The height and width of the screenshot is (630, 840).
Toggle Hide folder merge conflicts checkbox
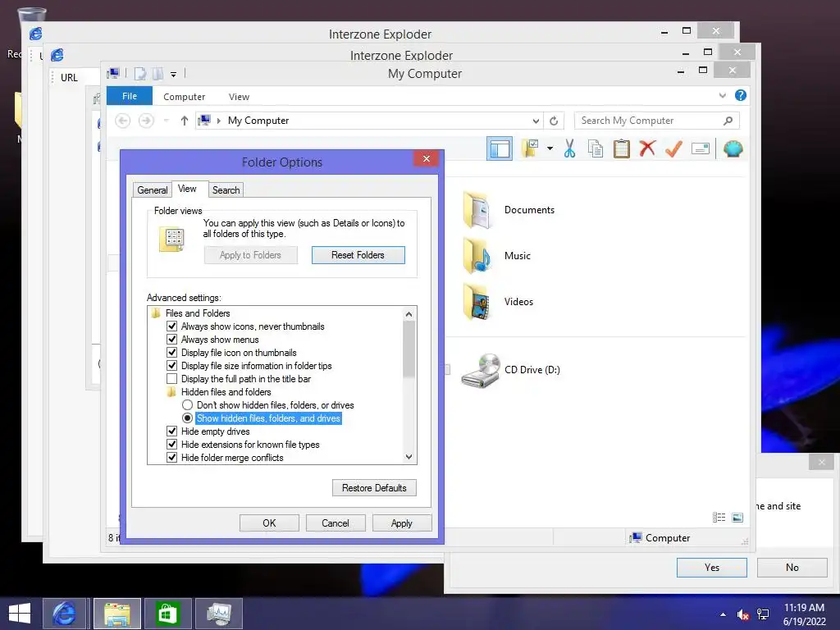[x=172, y=458]
